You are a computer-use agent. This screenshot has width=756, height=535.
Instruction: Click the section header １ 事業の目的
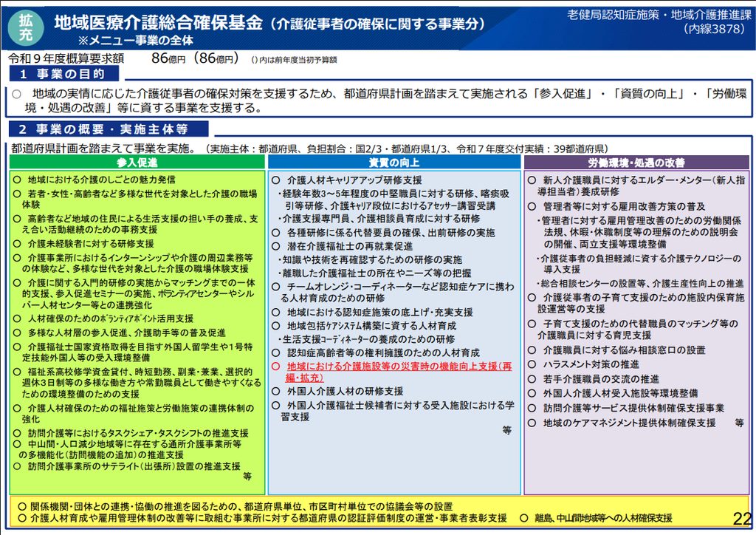64,74
